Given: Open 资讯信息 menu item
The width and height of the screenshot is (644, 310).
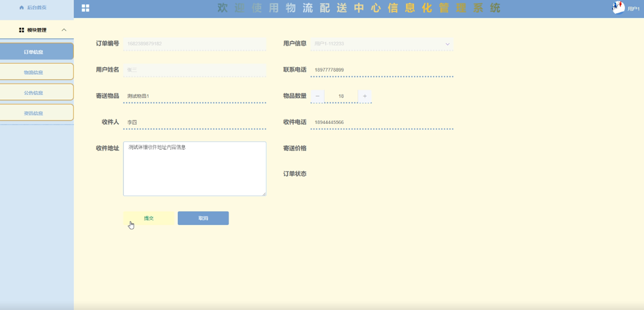Looking at the screenshot, I should 37,113.
